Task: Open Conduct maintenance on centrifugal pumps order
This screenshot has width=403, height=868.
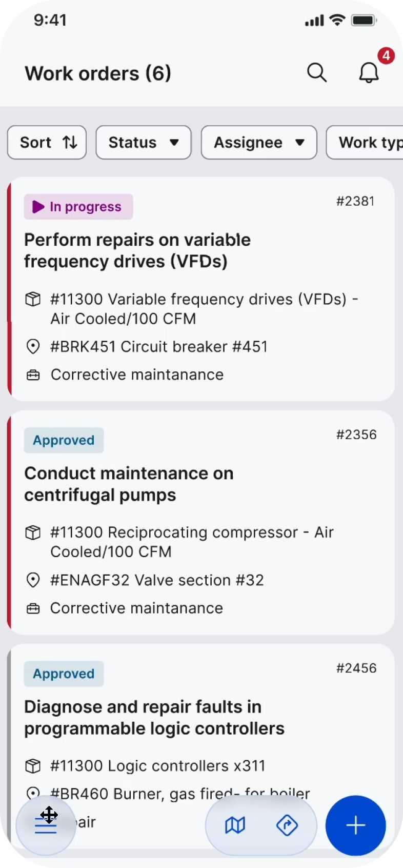Action: click(129, 484)
